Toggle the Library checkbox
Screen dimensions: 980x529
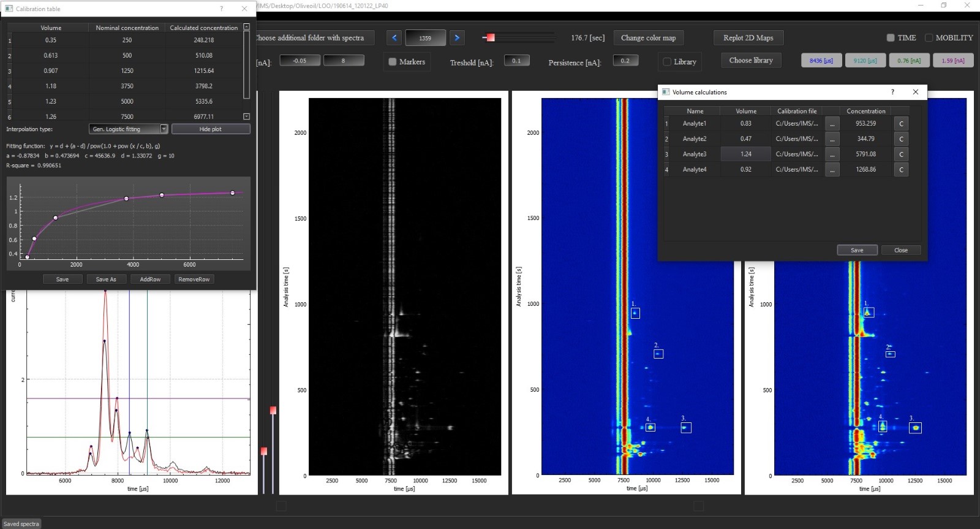coord(667,62)
